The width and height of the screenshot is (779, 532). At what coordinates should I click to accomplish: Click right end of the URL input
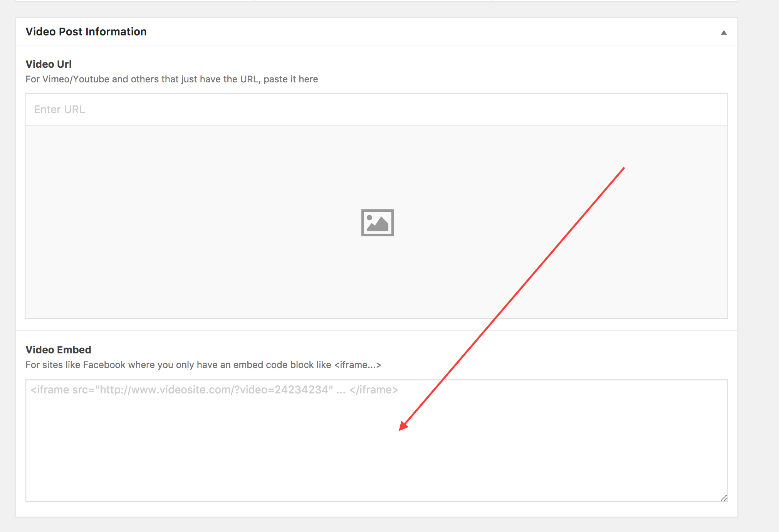pos(693,109)
